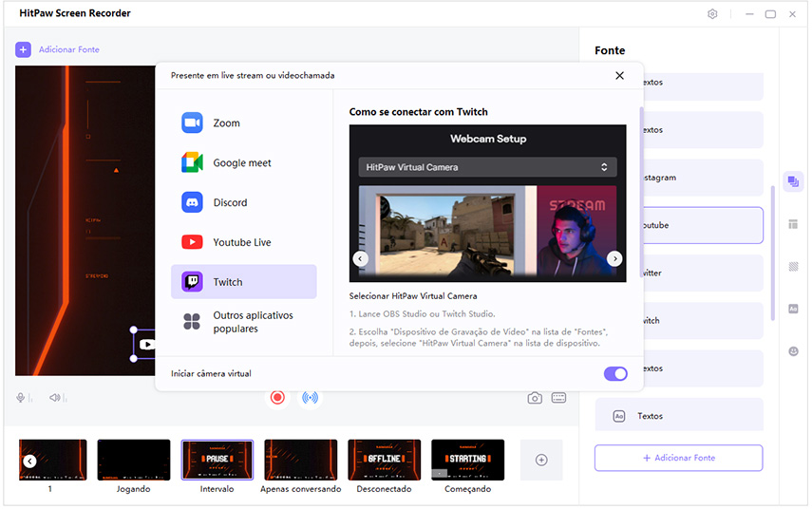The image size is (812, 509).
Task: Select the Começando scene thumbnail
Action: 467,460
